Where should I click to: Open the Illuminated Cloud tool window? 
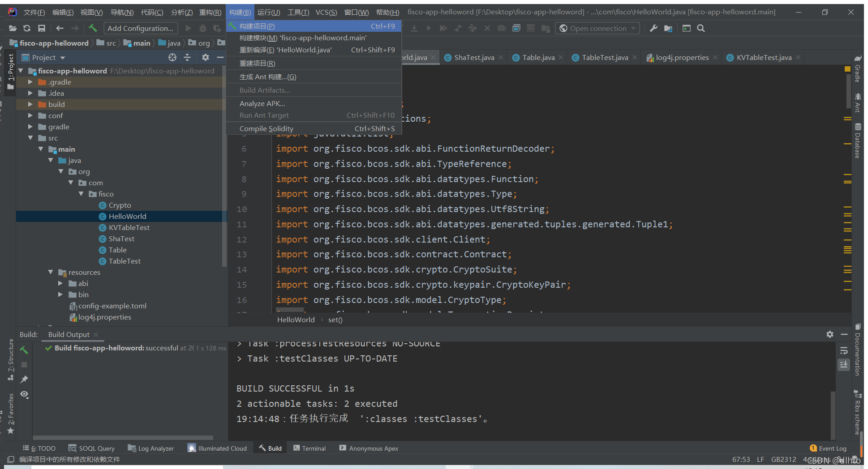click(217, 448)
